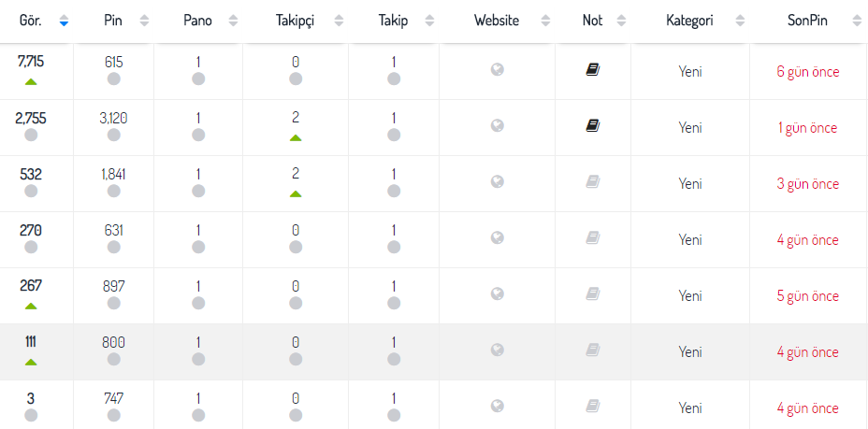Click the green arrow under Takipçi value in 2,755 row
The height and width of the screenshot is (429, 868).
pyautogui.click(x=296, y=137)
